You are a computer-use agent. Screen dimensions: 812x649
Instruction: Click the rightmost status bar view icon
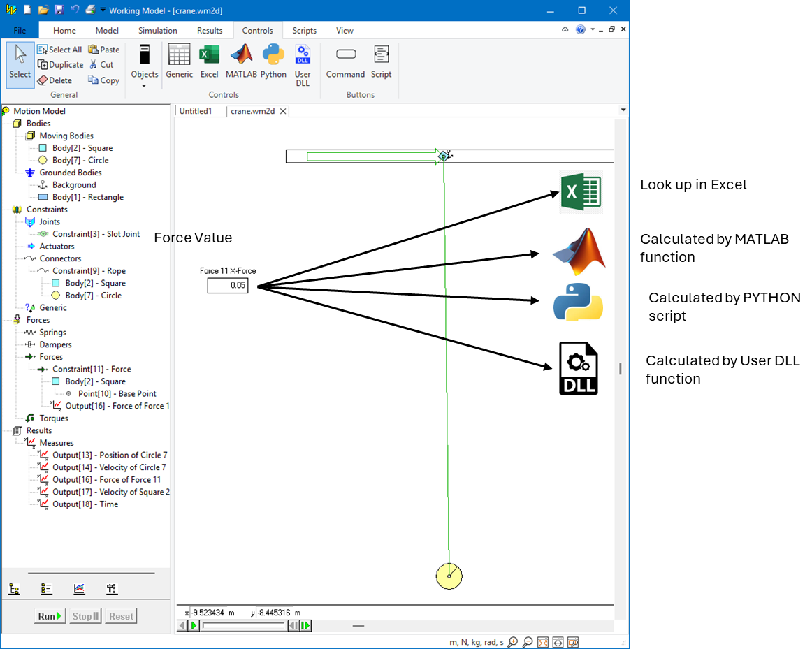573,642
